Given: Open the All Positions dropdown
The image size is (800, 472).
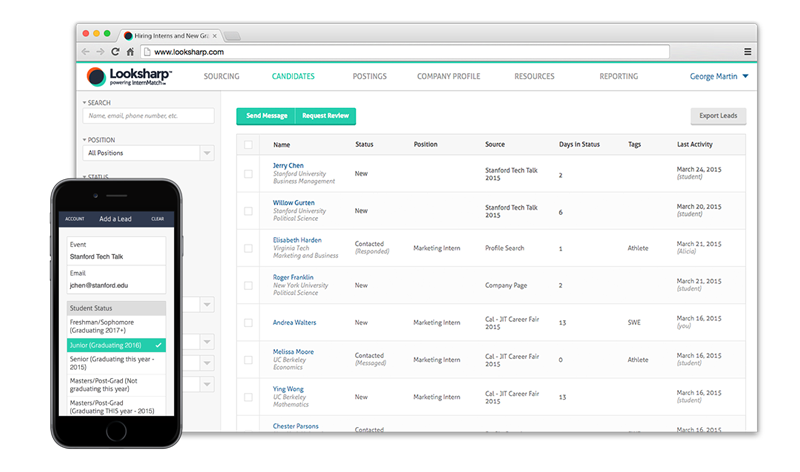Looking at the screenshot, I should click(148, 153).
